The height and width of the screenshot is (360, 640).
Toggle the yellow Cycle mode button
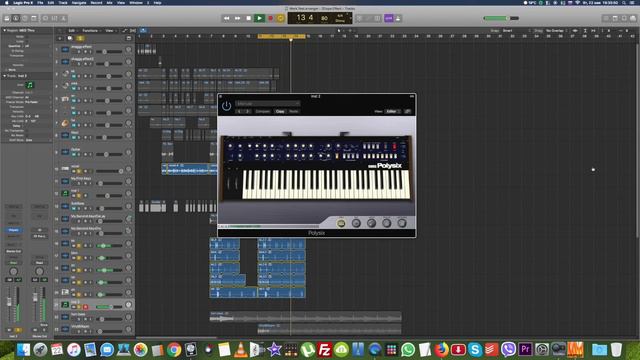280,18
